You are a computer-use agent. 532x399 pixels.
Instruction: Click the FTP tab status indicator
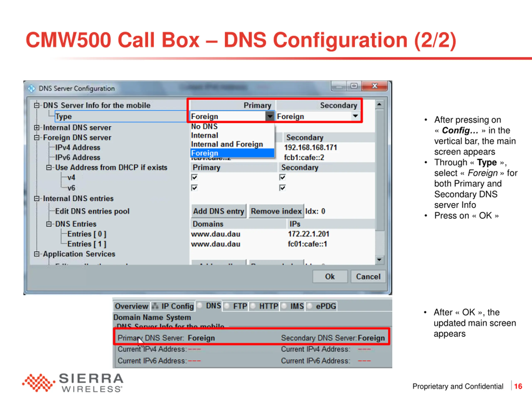[x=227, y=306]
